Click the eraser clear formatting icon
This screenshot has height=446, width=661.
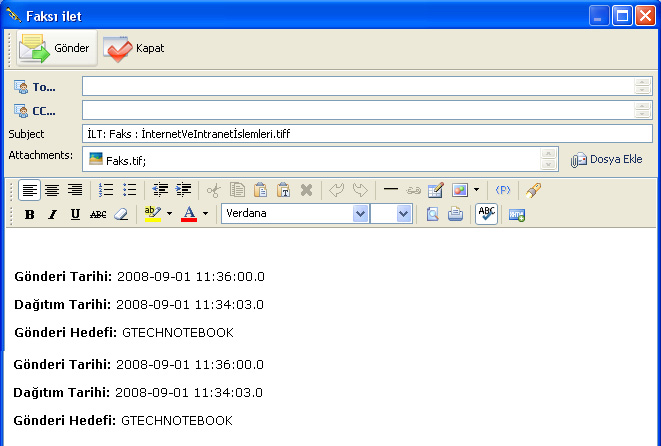click(121, 214)
